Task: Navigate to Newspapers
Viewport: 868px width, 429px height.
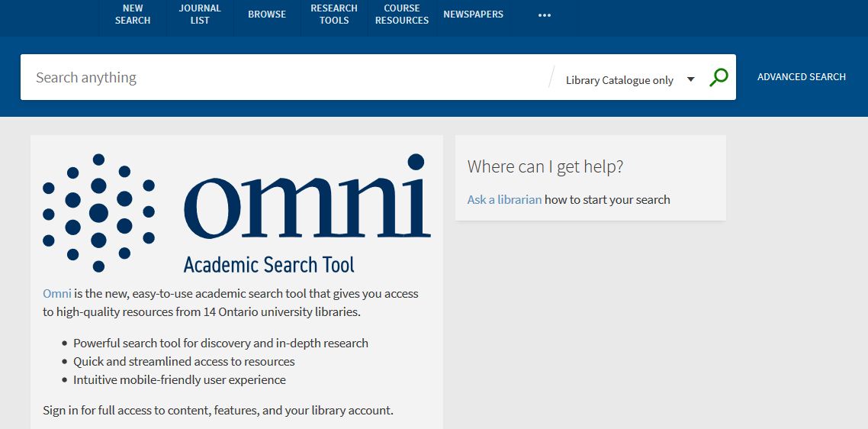Action: tap(474, 15)
